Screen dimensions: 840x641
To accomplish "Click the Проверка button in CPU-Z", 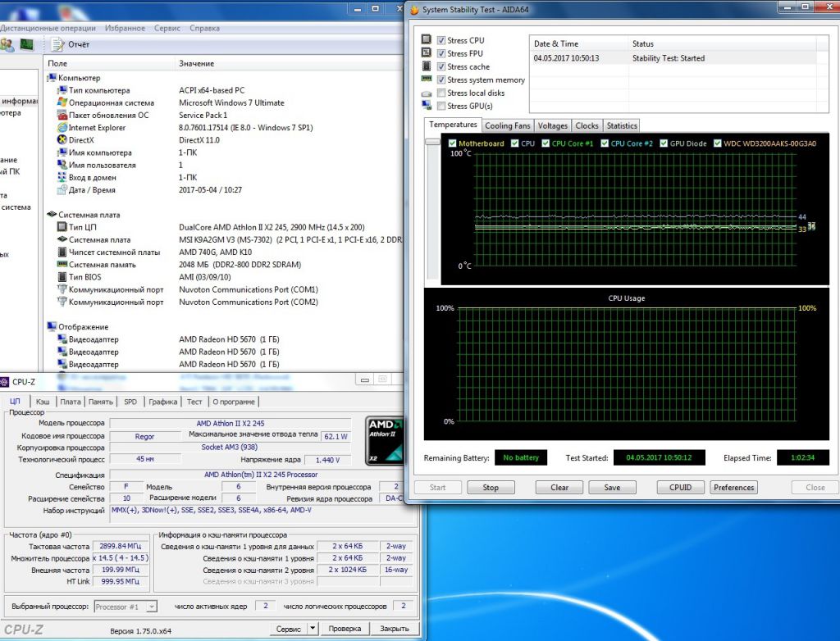I will tap(345, 628).
